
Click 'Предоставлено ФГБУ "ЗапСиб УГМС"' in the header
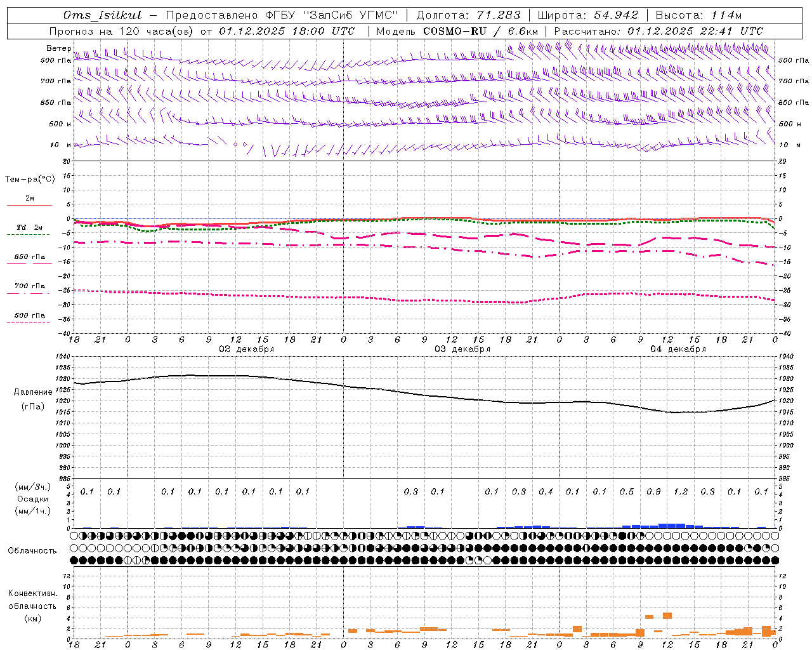[x=282, y=15]
